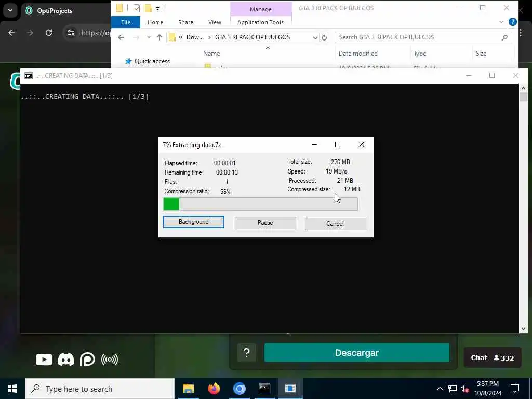532x399 pixels.
Task: Open the YouTube channel icon
Action: tap(44, 360)
